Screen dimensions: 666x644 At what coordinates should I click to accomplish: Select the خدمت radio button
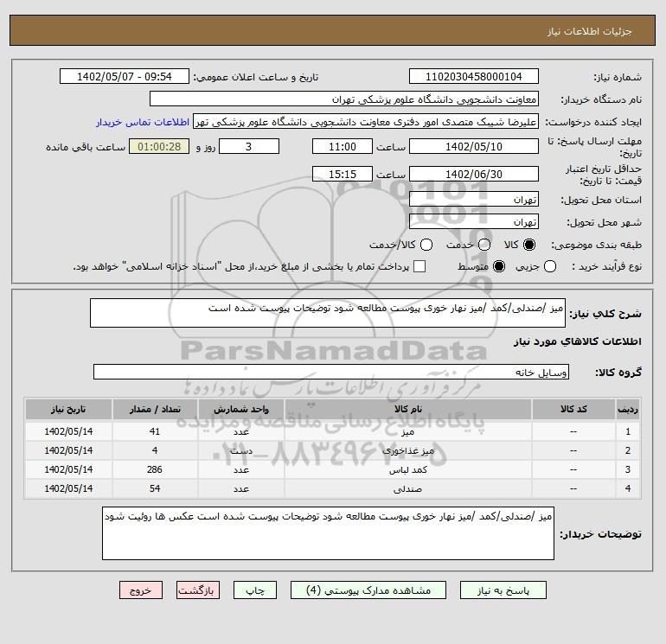pyautogui.click(x=484, y=245)
